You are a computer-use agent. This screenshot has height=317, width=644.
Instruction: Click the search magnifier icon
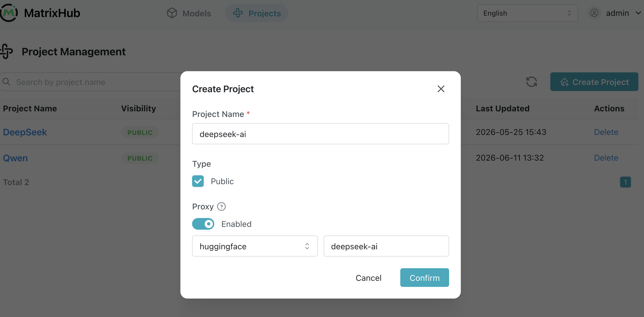[x=7, y=82]
